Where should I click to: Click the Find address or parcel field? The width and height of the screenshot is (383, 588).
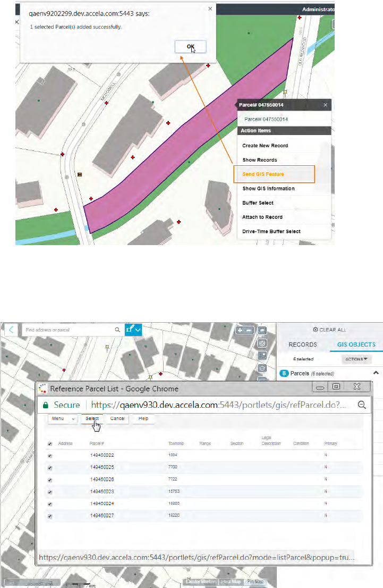[67, 330]
